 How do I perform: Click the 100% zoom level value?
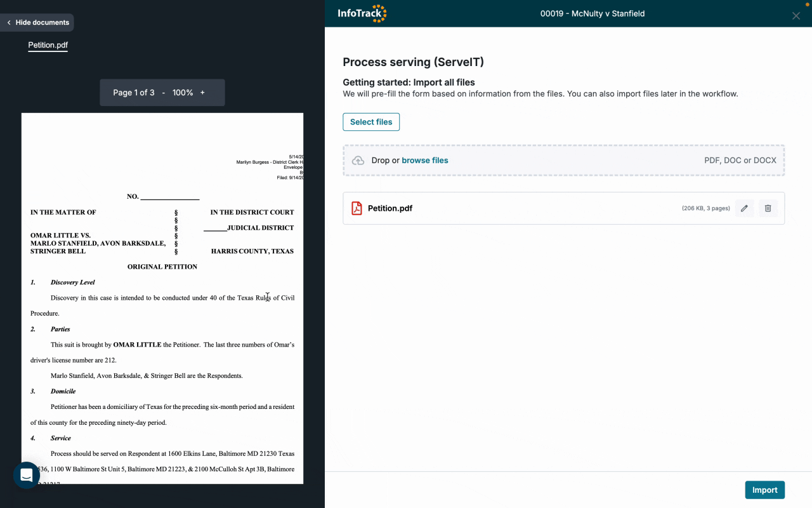coord(183,93)
